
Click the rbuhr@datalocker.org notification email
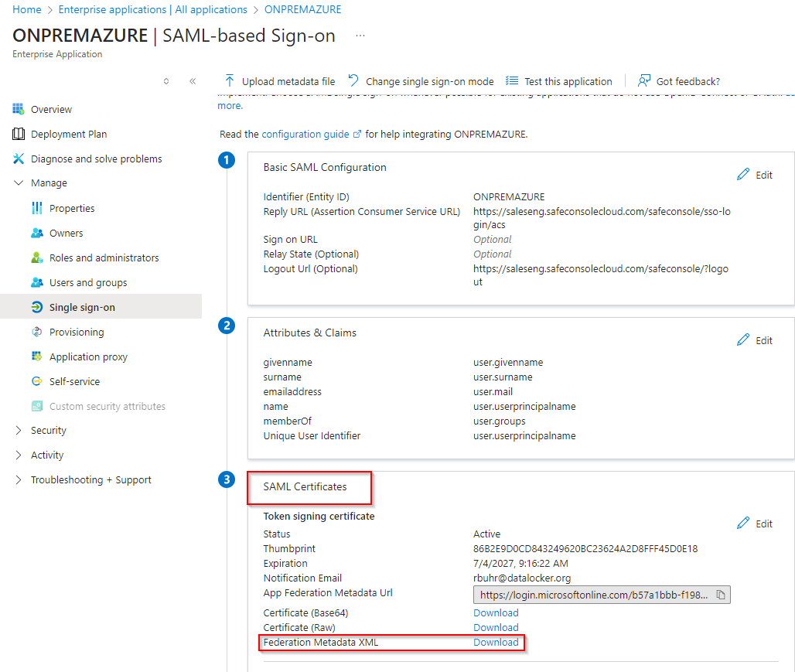[x=522, y=578]
